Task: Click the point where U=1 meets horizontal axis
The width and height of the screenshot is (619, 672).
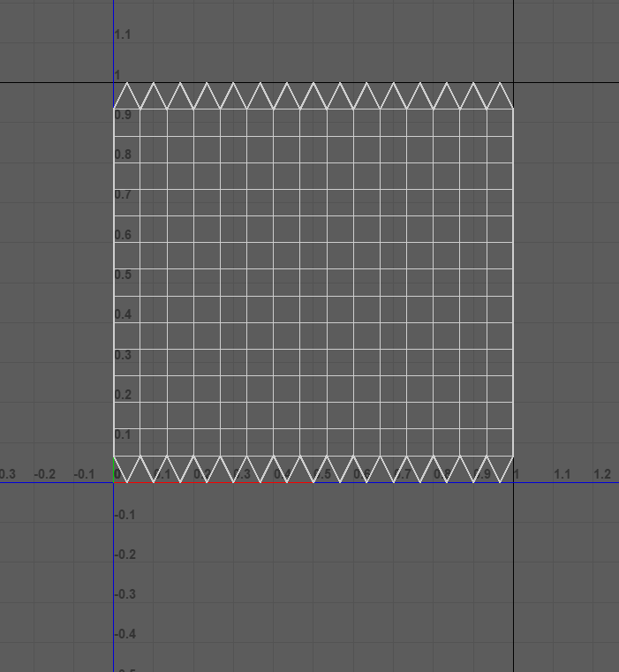Action: pos(514,482)
